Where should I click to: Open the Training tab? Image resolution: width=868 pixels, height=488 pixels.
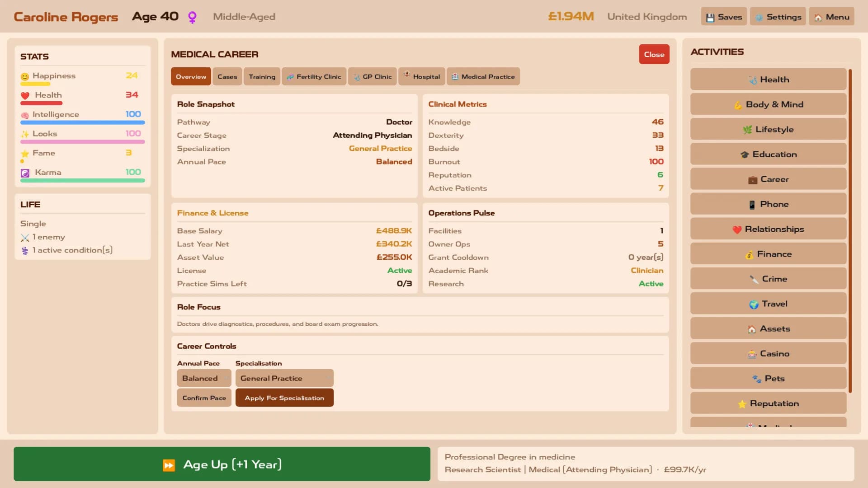[262, 76]
